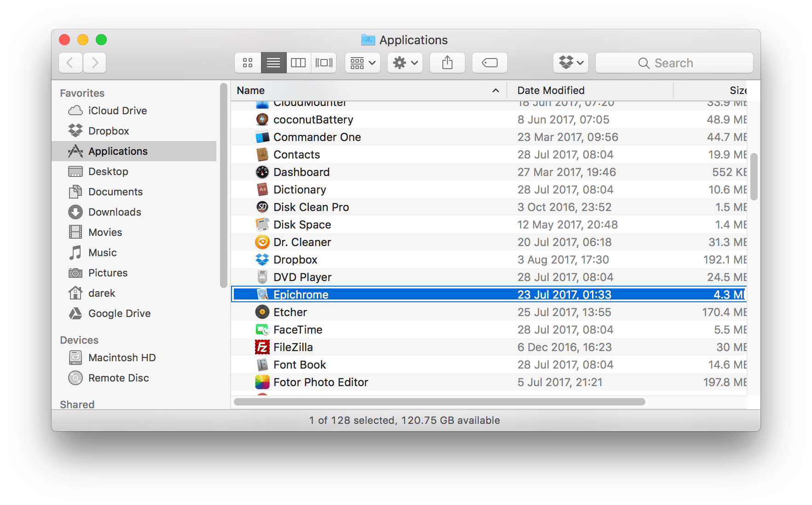Select the FileZilla file name

pos(293,347)
